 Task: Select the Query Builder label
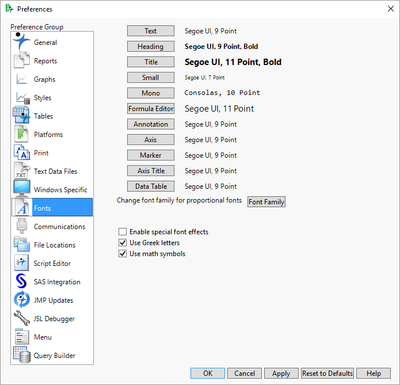click(x=54, y=355)
